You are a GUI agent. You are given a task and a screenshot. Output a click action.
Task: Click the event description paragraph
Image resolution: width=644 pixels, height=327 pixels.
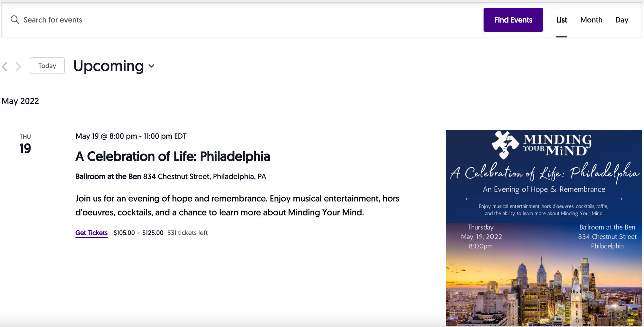[x=237, y=205]
